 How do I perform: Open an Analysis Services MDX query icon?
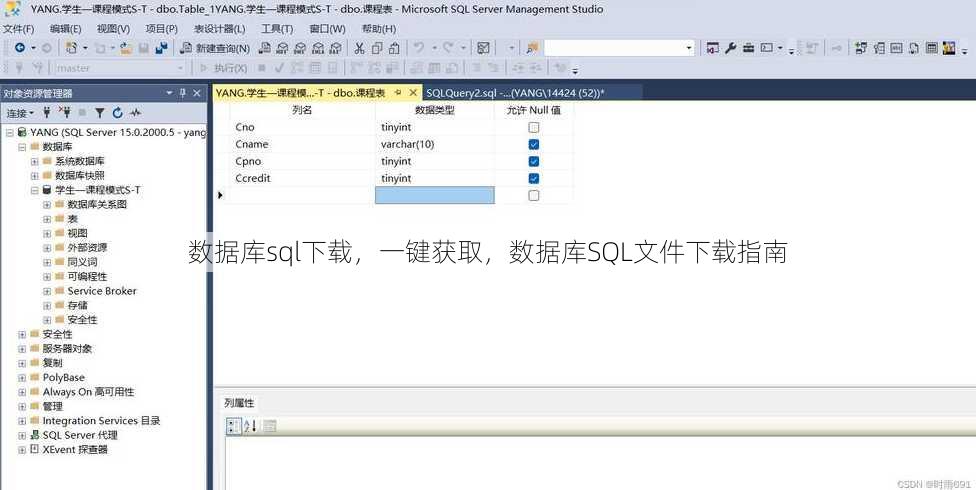click(283, 48)
